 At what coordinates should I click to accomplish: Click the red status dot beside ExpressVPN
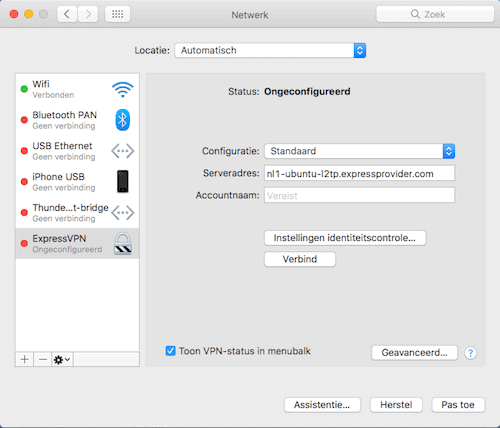(24, 244)
